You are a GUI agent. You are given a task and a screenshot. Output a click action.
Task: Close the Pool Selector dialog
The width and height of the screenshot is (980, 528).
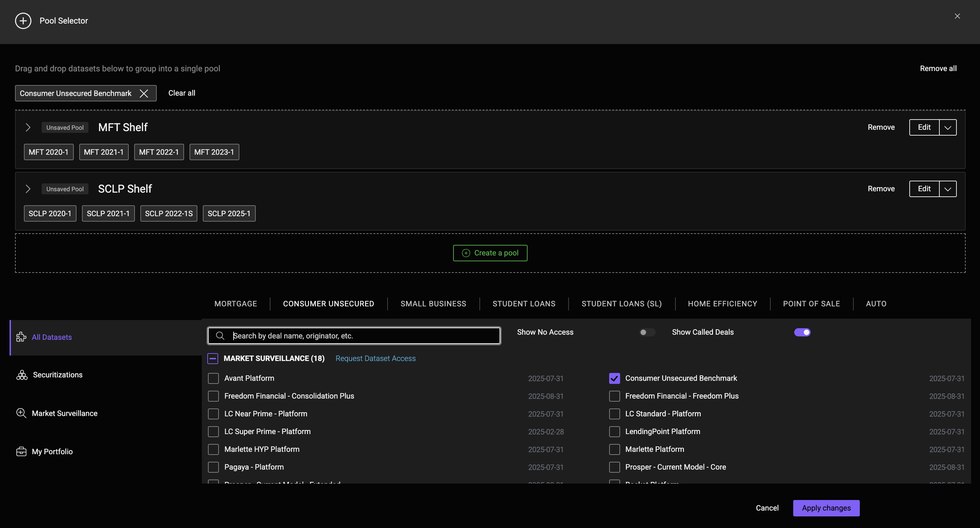point(957,16)
